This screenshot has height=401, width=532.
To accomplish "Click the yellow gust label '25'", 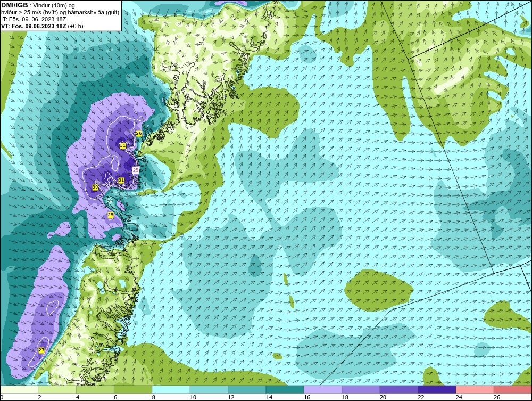I will [111, 215].
